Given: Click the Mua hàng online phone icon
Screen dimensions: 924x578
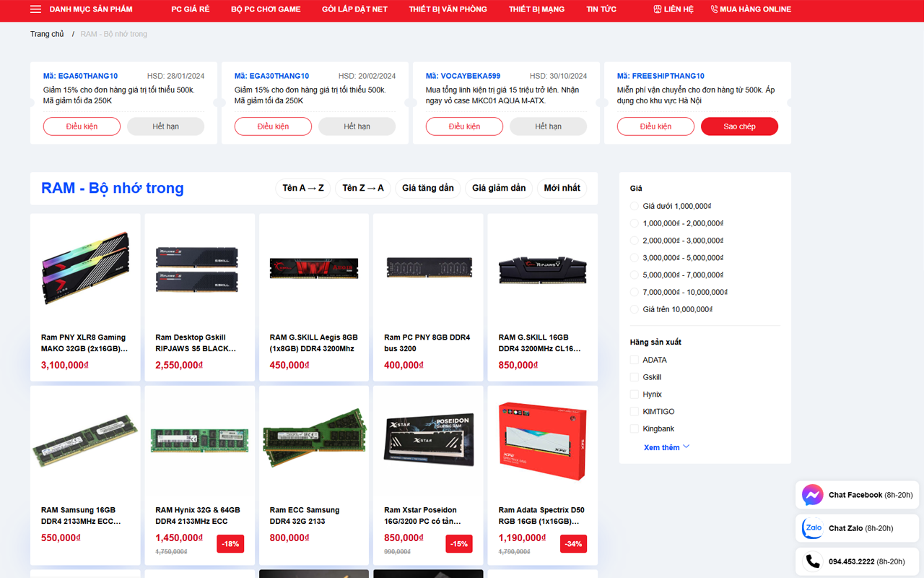Looking at the screenshot, I should pyautogui.click(x=714, y=9).
